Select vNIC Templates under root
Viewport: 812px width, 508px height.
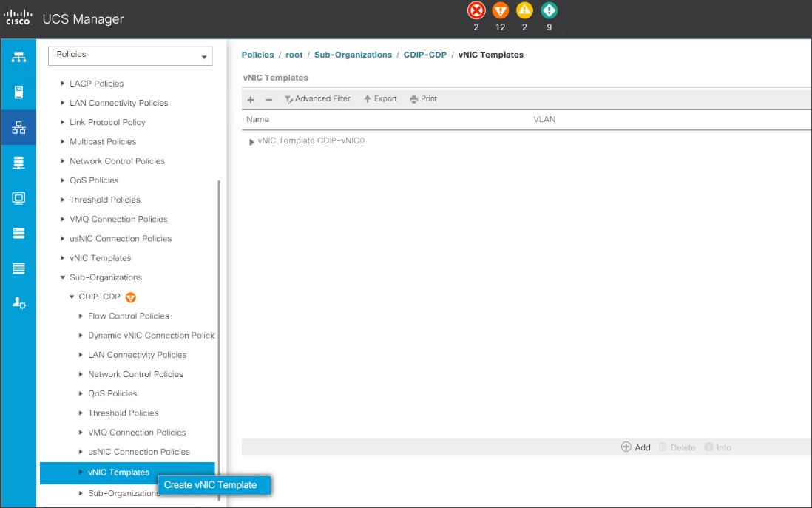click(x=101, y=258)
